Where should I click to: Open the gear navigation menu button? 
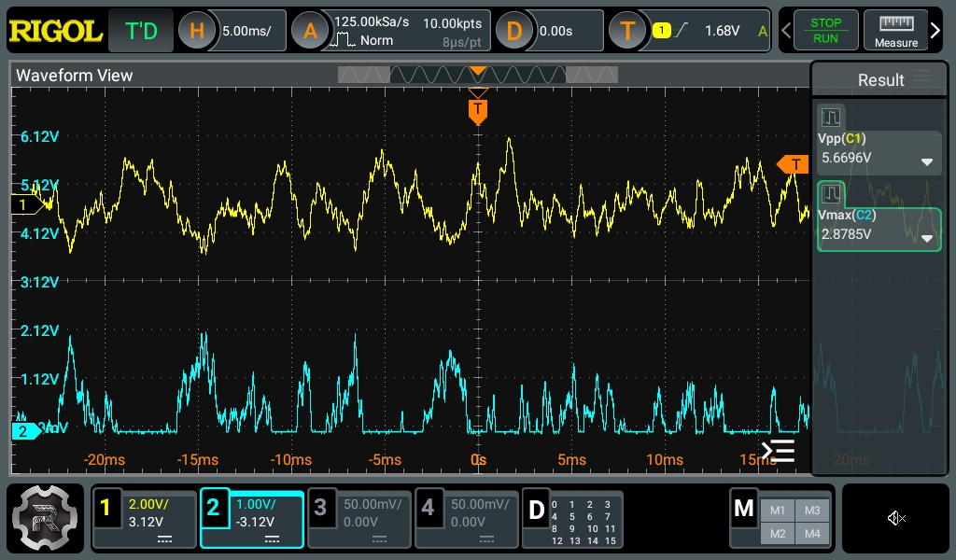tap(45, 518)
